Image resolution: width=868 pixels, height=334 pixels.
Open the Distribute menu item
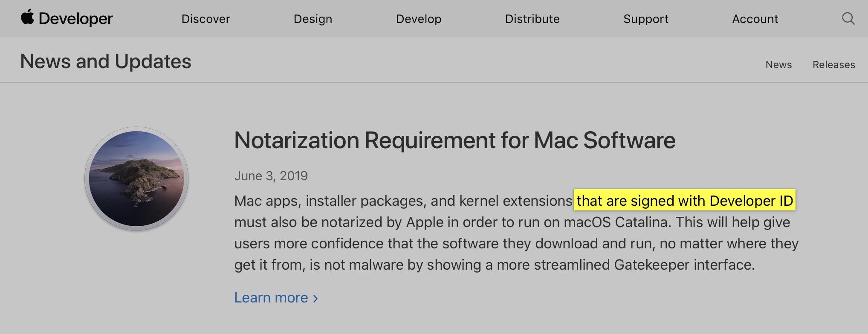[x=532, y=19]
